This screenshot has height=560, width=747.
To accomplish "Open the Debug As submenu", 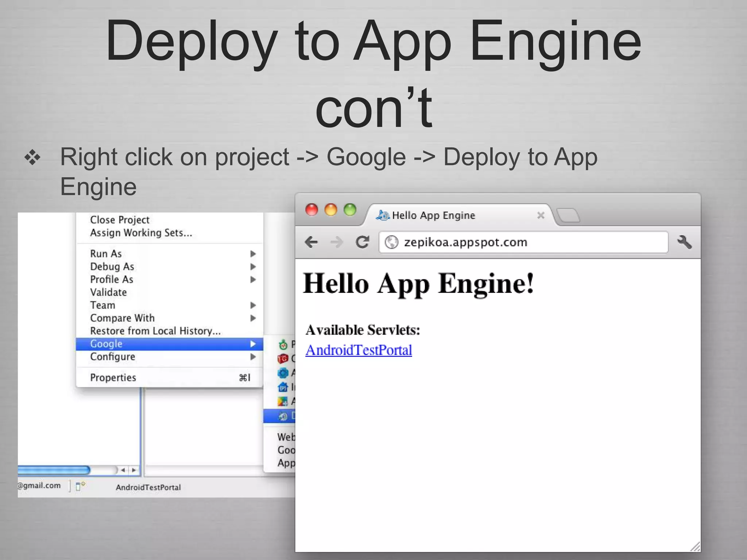I will 170,267.
